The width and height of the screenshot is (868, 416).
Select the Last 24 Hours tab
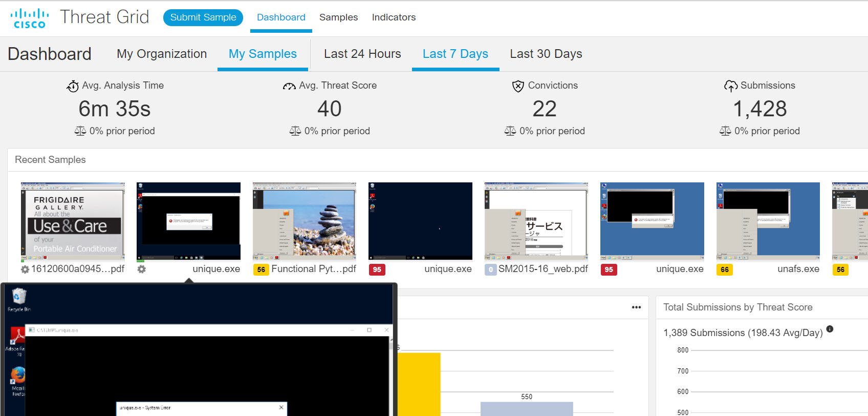362,54
